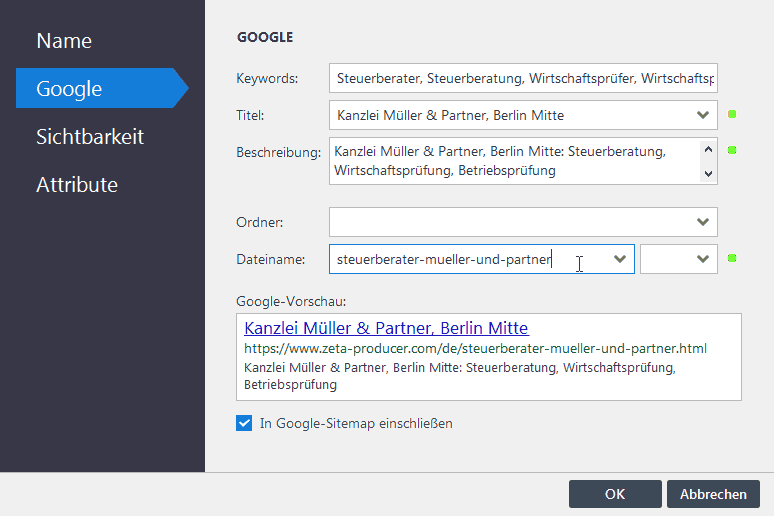Click the Keywords label

(x=267, y=78)
